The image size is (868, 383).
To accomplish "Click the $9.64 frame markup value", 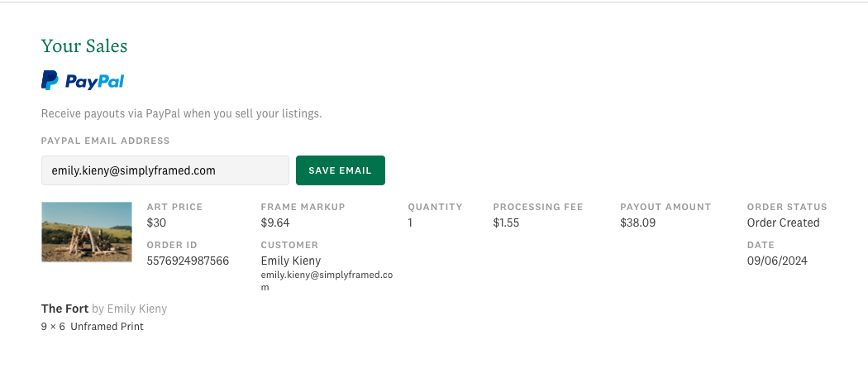I will (x=275, y=223).
